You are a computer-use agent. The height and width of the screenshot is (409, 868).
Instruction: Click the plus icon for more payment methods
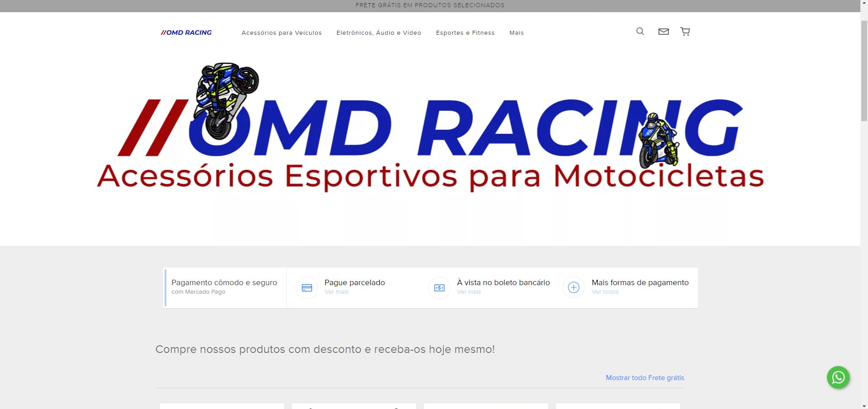point(574,287)
